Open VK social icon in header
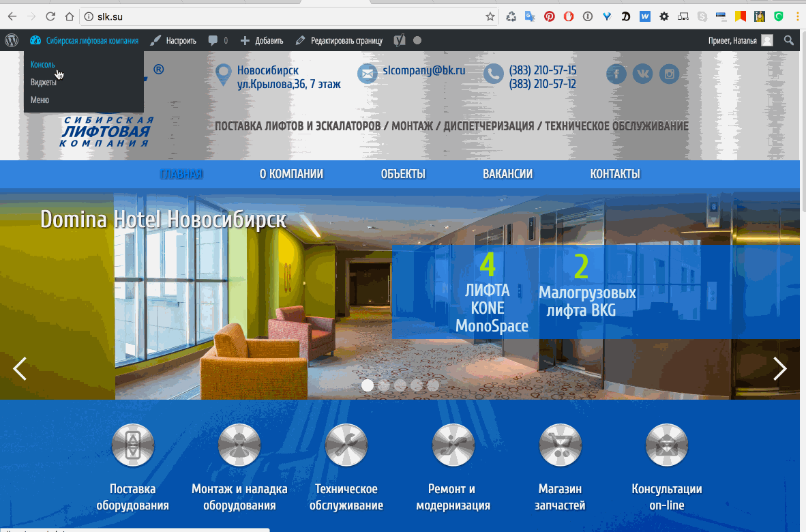This screenshot has width=806, height=532. [x=642, y=74]
